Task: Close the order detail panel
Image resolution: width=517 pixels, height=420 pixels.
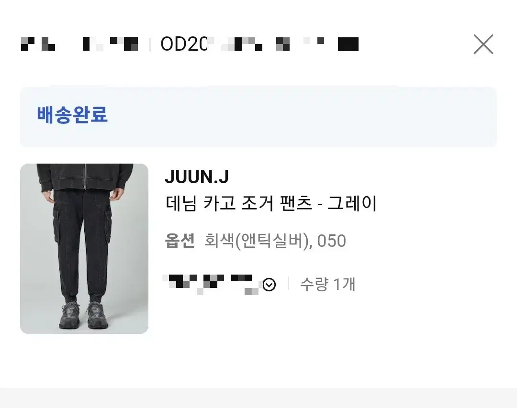Action: point(483,44)
